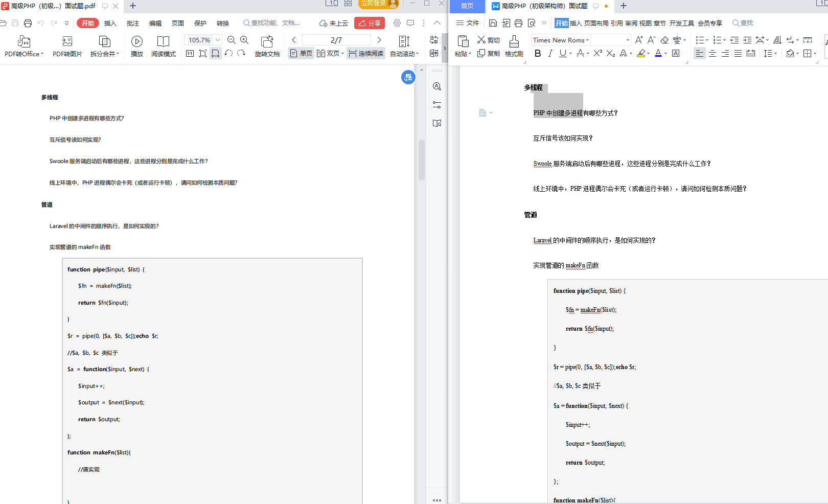Click the 旋转文档 rotate document tool
This screenshot has height=504, width=828.
click(267, 46)
